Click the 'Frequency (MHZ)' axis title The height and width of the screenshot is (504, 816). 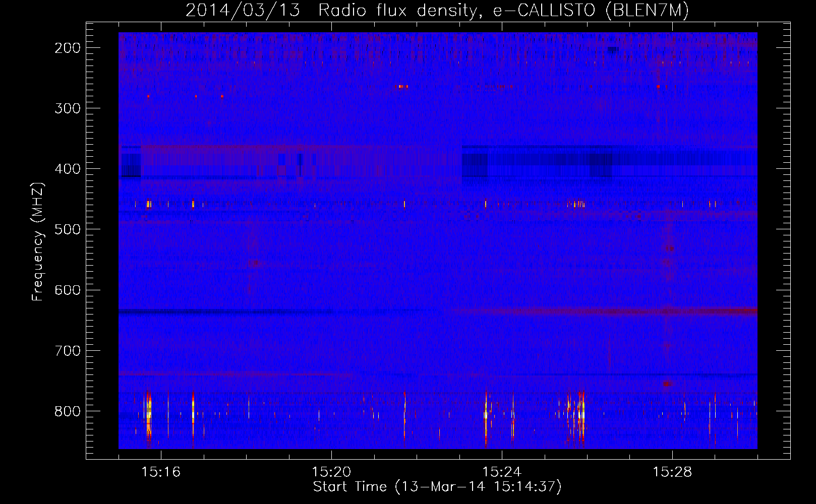(38, 241)
